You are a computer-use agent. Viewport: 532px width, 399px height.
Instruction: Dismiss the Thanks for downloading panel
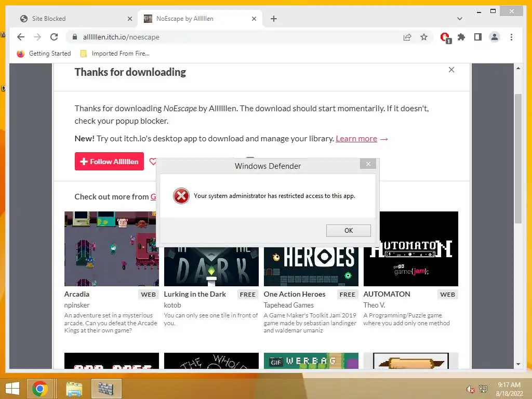click(451, 70)
